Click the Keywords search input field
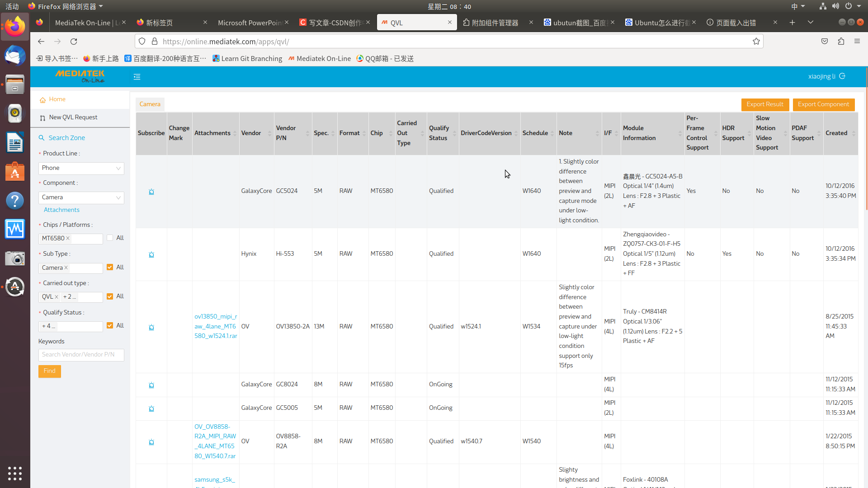 81,355
